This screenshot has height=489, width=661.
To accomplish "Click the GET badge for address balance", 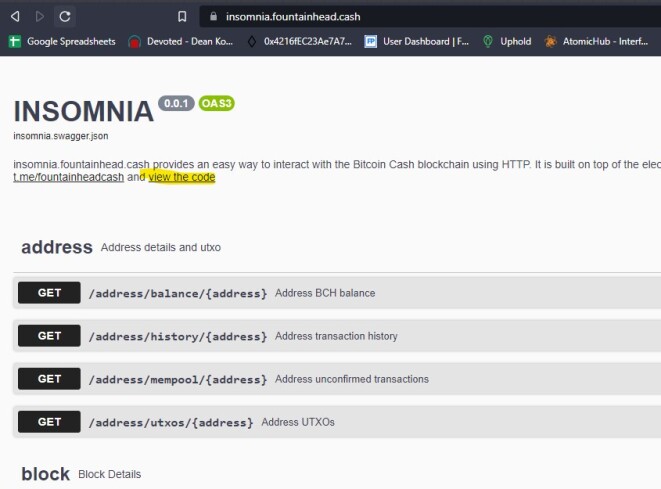I will pos(49,293).
